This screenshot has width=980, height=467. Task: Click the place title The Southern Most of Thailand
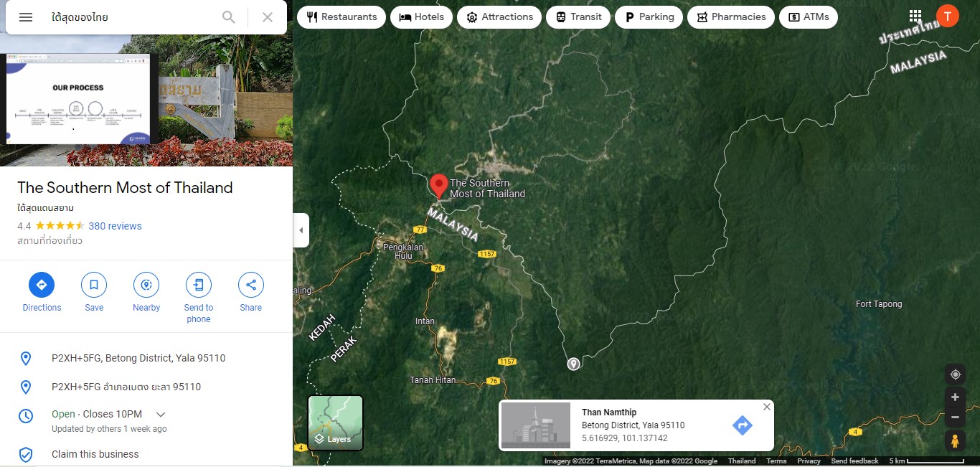click(125, 188)
